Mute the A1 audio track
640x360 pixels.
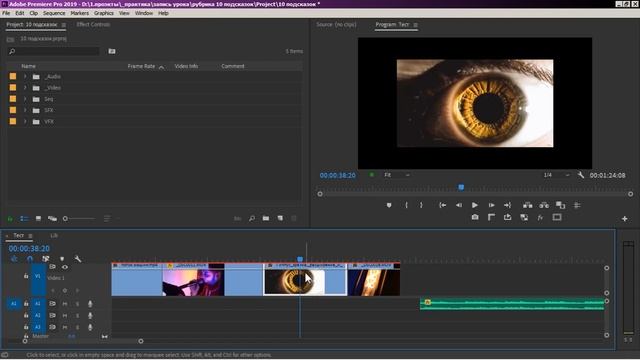[x=65, y=304]
